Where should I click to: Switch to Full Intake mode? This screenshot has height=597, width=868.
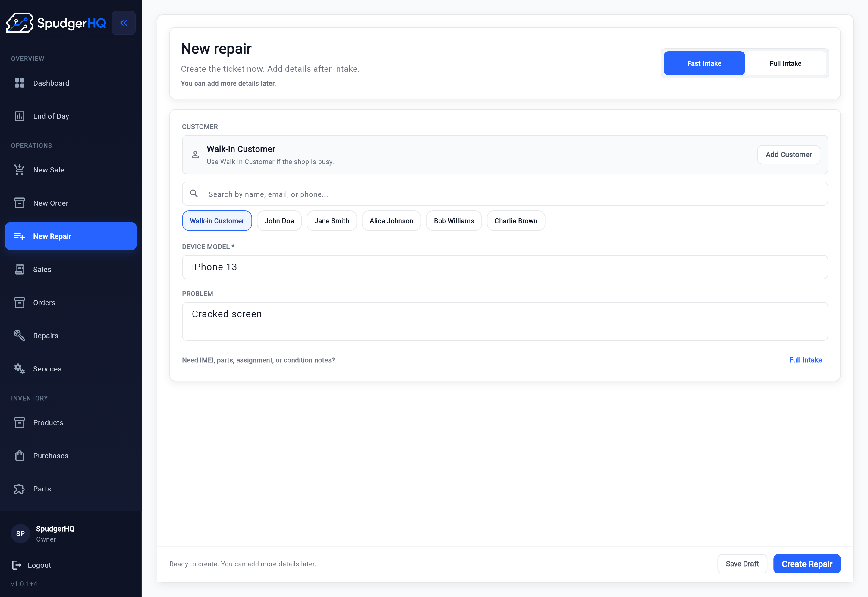coord(785,63)
